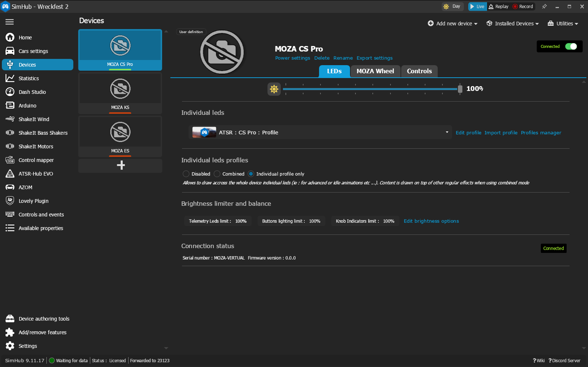
Task: Select the MOZA ES device card
Action: [x=120, y=137]
